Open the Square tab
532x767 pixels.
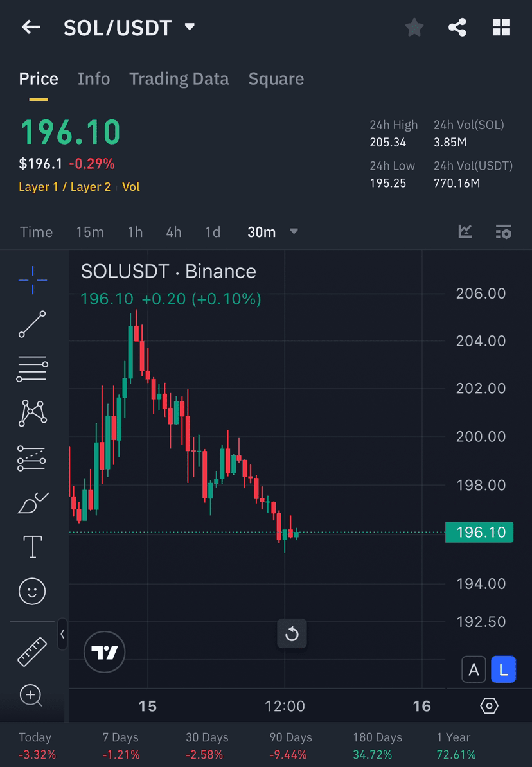click(x=276, y=79)
